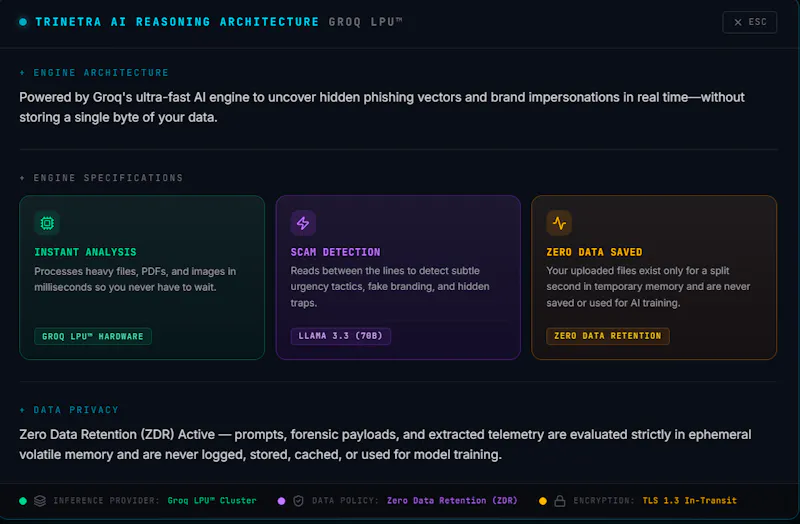Click the TLS 1.3 In-Transit footer value
Screen dimensions: 800x524
(689, 501)
